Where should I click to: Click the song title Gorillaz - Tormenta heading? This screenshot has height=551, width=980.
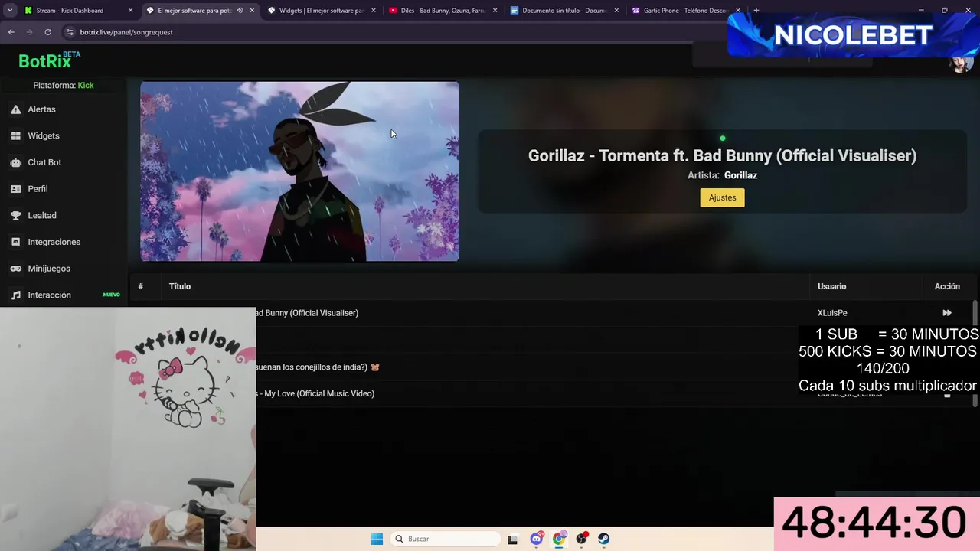point(722,155)
